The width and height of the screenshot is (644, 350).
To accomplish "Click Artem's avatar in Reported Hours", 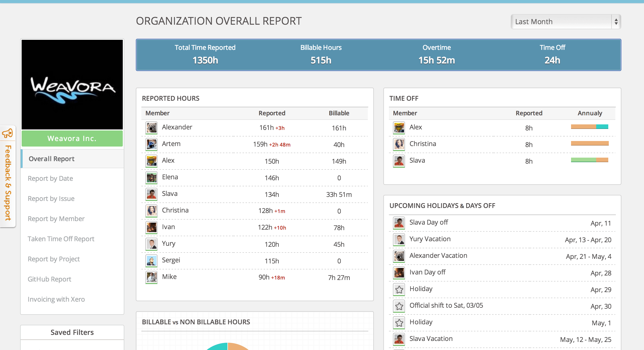I will [x=151, y=145].
